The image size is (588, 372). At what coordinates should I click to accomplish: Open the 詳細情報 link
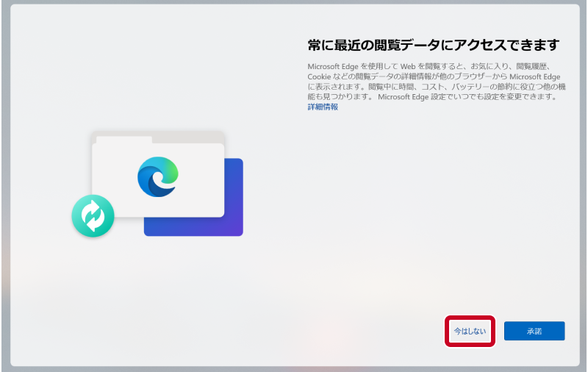[x=323, y=107]
